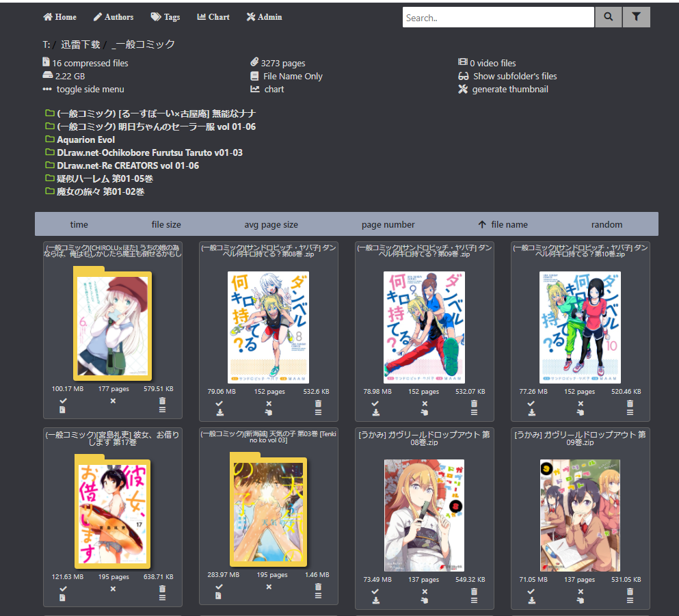Click X icon on 78.98 MB card
Screen dimensions: 679x616
[425, 403]
